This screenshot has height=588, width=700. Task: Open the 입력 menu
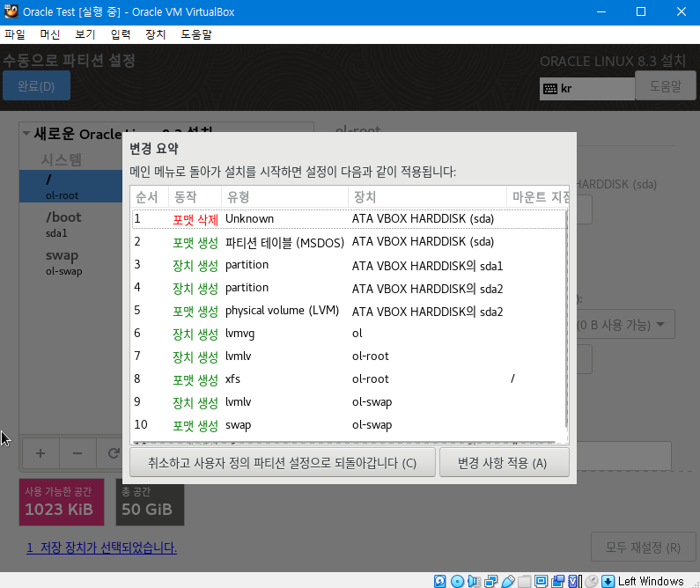[120, 34]
